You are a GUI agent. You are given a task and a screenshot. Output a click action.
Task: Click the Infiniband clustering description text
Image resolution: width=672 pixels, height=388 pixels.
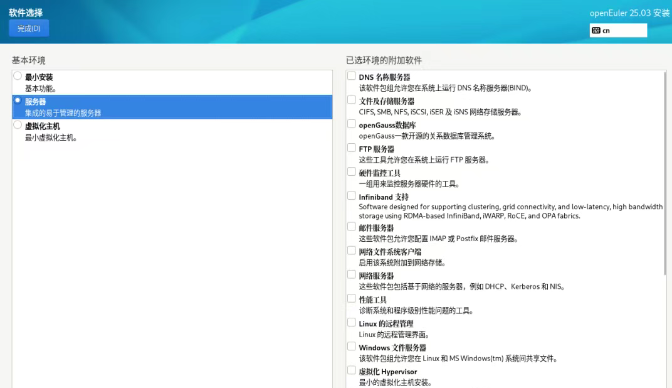tap(510, 211)
